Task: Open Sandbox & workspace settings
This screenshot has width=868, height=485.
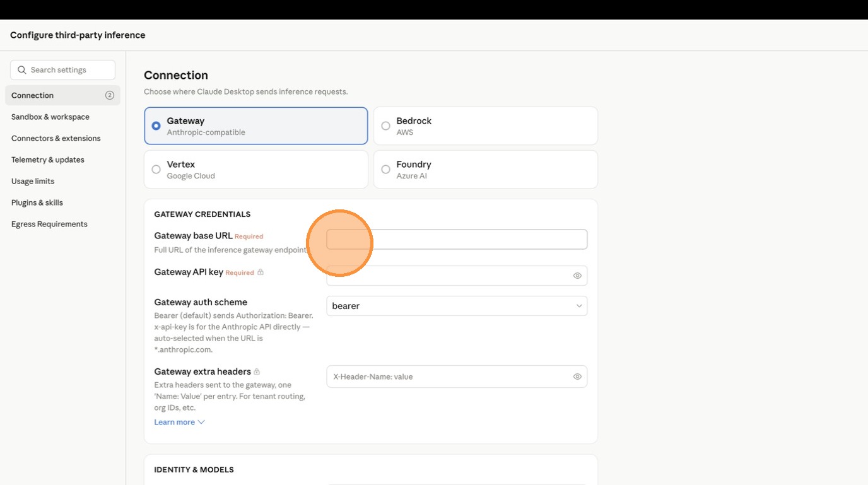Action: coord(50,117)
